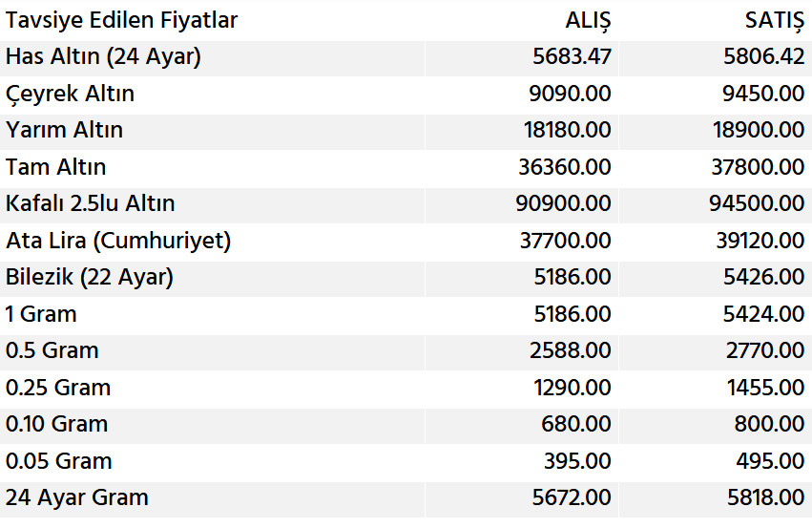The width and height of the screenshot is (812, 528).
Task: Click the Yarım Altın buying price 18180.00
Action: point(567,130)
